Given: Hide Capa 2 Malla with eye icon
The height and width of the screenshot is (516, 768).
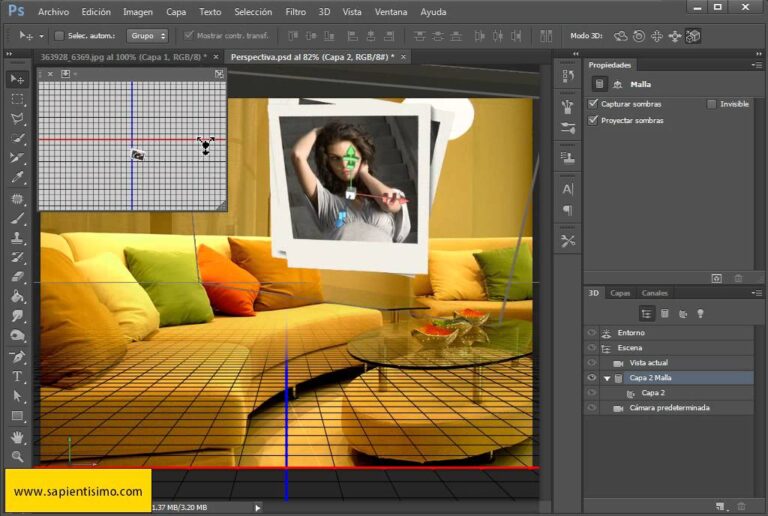Looking at the screenshot, I should click(591, 378).
